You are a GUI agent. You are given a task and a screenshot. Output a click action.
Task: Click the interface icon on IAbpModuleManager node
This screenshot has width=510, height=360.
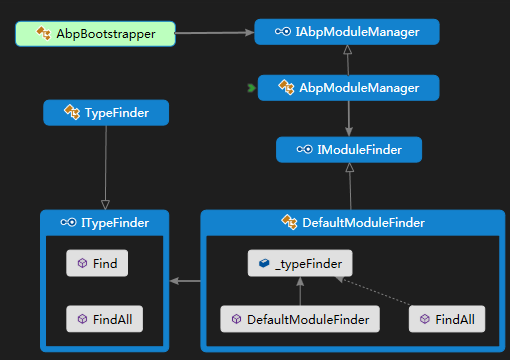coord(283,32)
